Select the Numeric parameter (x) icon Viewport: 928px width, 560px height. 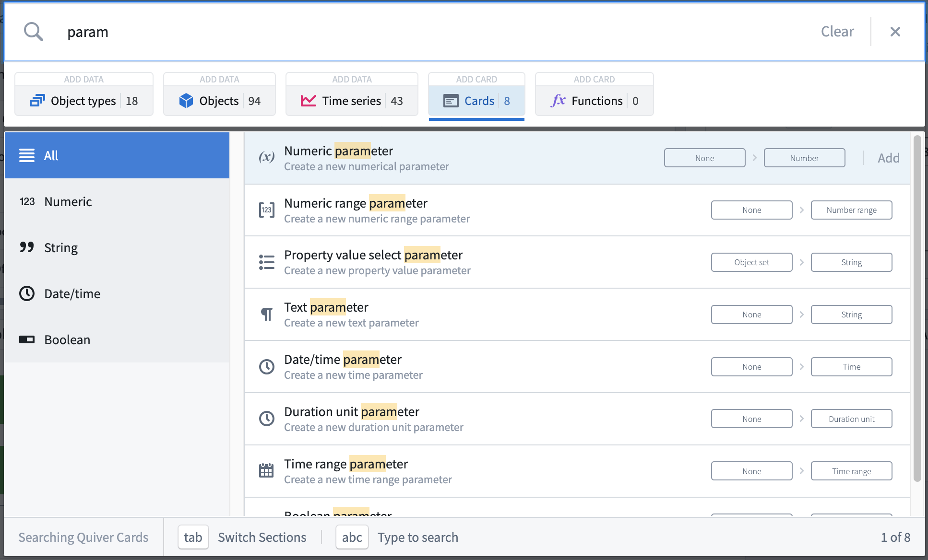[x=267, y=157]
